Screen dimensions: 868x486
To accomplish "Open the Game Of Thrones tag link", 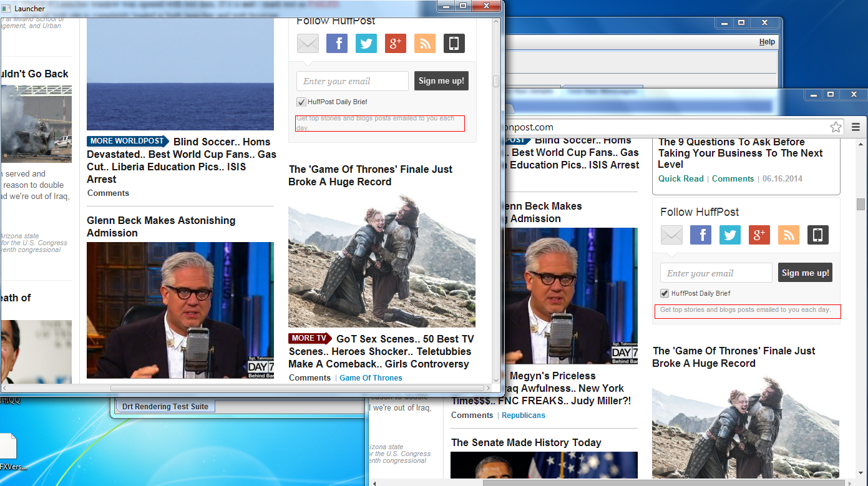I will (371, 377).
